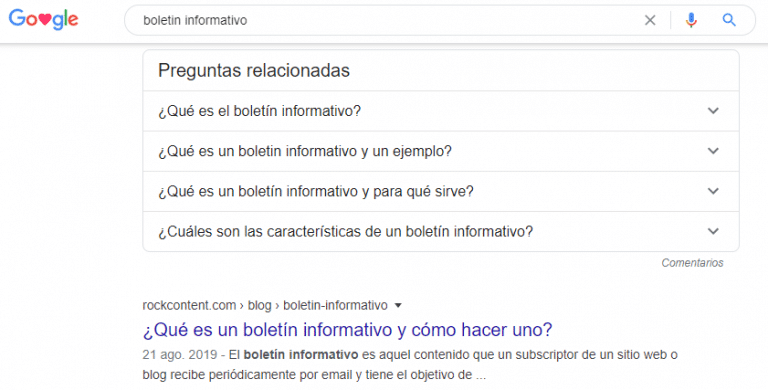
Task: Start voice search with the microphone icon
Action: (691, 20)
